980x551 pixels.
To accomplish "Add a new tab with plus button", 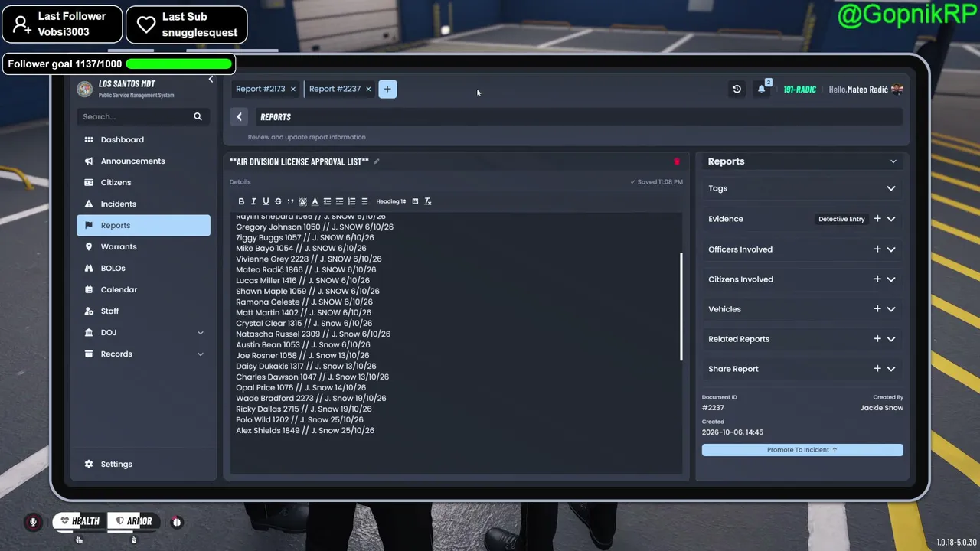I will (387, 90).
